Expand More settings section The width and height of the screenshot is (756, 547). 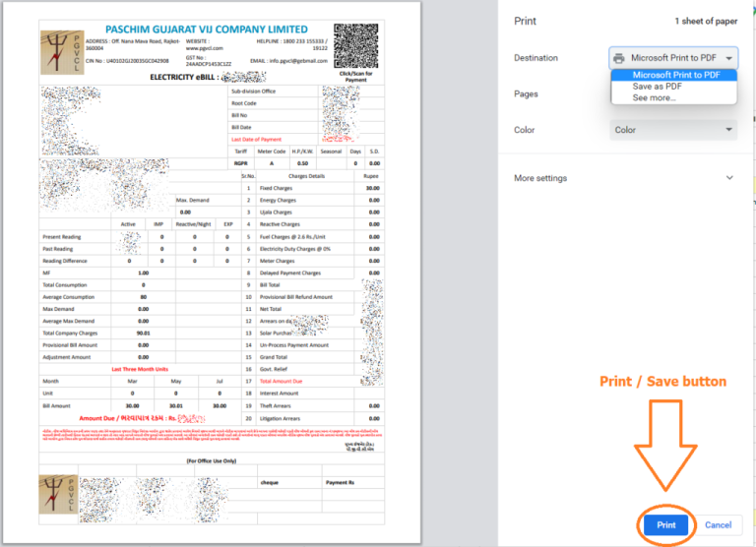tap(623, 178)
